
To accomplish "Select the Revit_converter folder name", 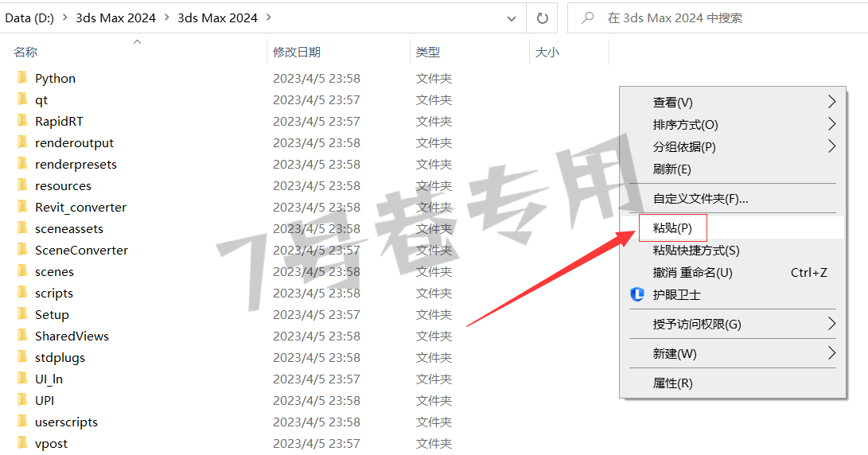I will [81, 207].
